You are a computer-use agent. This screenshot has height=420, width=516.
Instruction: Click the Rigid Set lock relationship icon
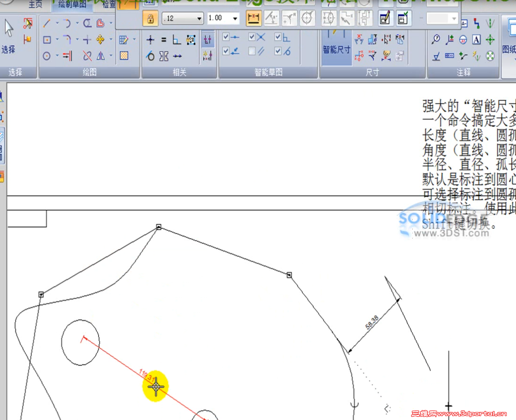coord(191,40)
